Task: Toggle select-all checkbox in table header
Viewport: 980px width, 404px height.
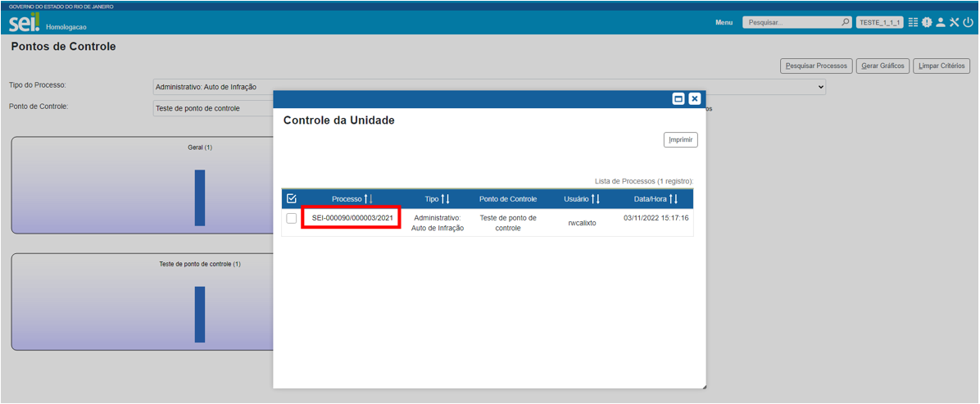Action: click(x=291, y=198)
